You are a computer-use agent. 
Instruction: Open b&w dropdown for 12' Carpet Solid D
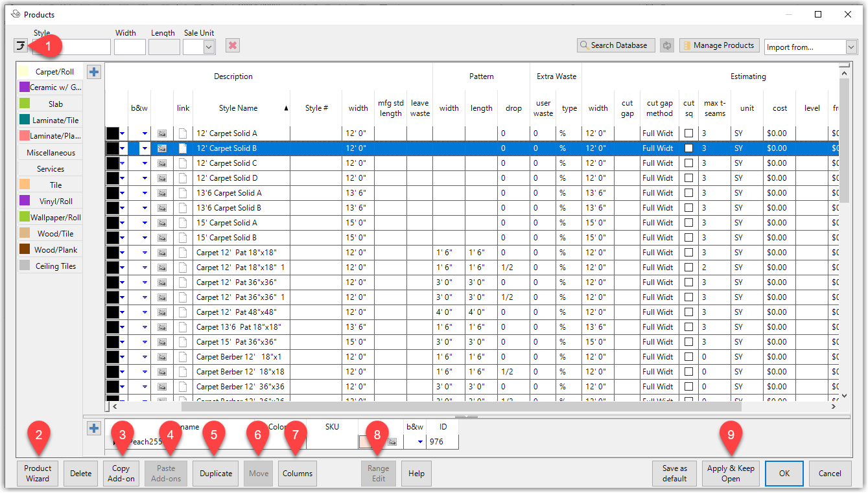(x=145, y=178)
